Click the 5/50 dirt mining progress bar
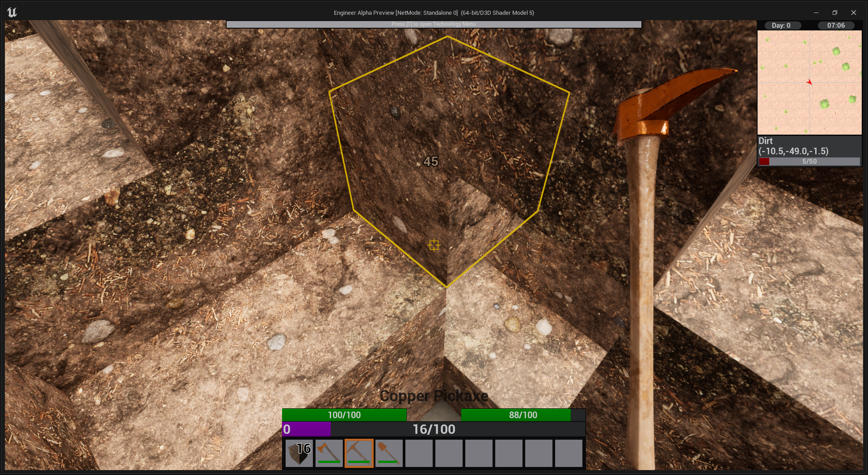868x475 pixels. click(x=809, y=161)
